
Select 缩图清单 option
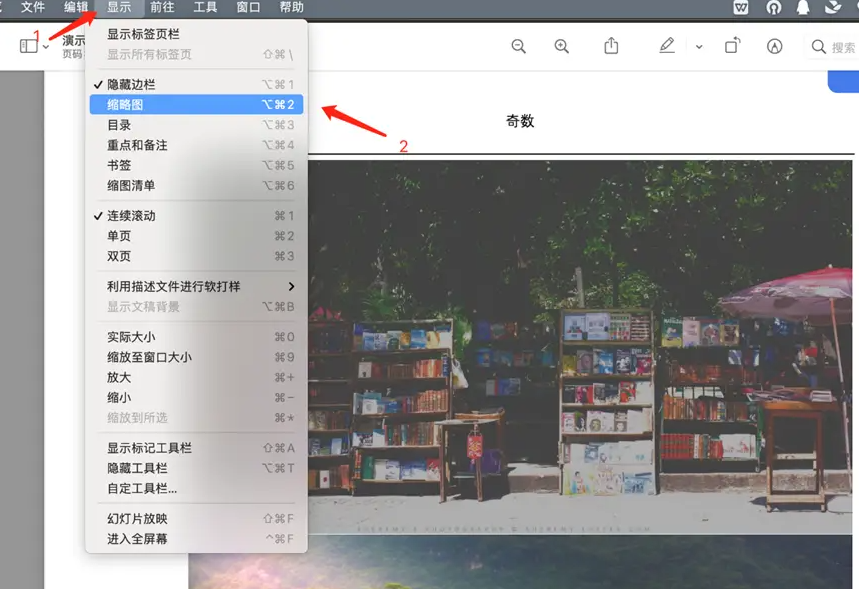[196, 186]
